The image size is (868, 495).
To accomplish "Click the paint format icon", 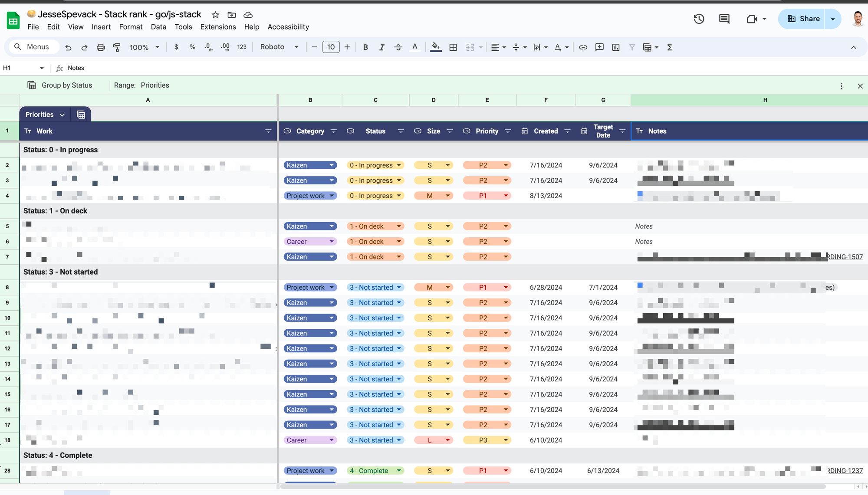I will coord(117,47).
